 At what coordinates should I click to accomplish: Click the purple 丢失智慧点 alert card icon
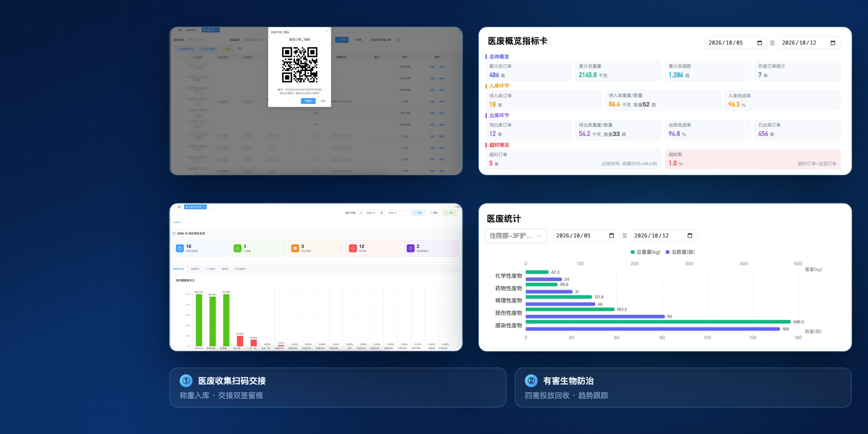(410, 248)
